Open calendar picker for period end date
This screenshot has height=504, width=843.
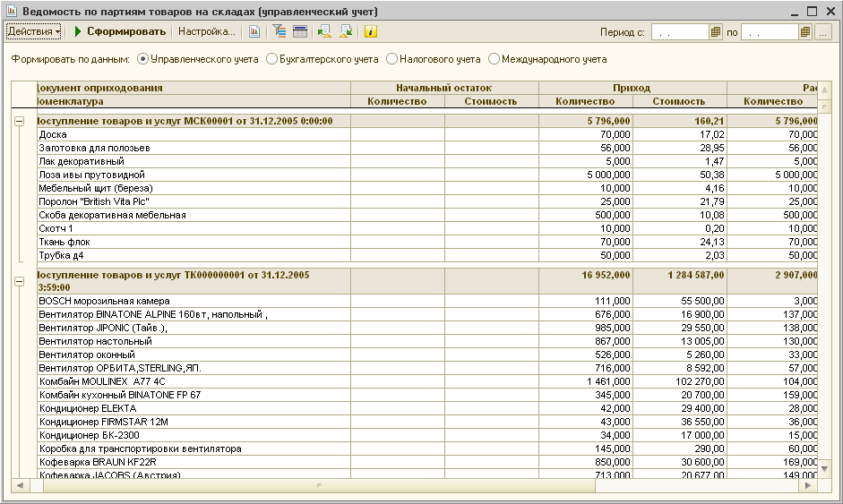804,32
